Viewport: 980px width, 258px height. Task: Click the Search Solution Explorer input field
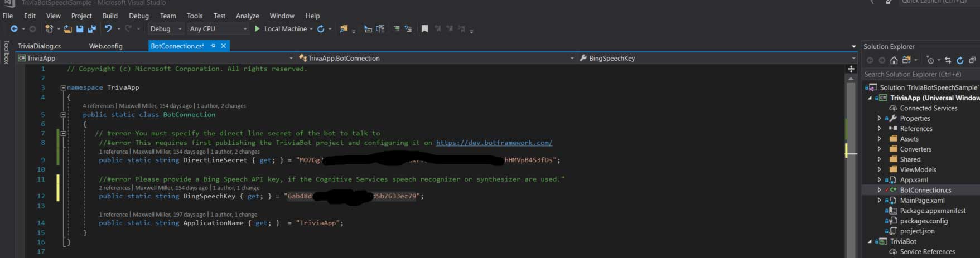915,74
